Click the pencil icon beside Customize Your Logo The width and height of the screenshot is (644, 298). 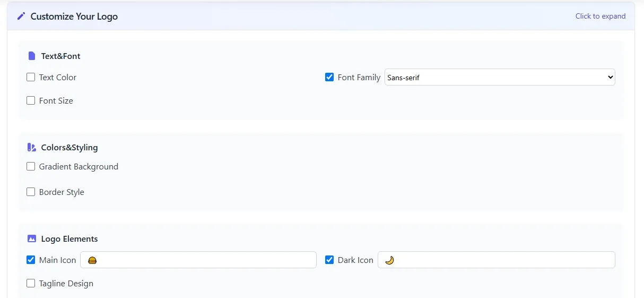[21, 16]
